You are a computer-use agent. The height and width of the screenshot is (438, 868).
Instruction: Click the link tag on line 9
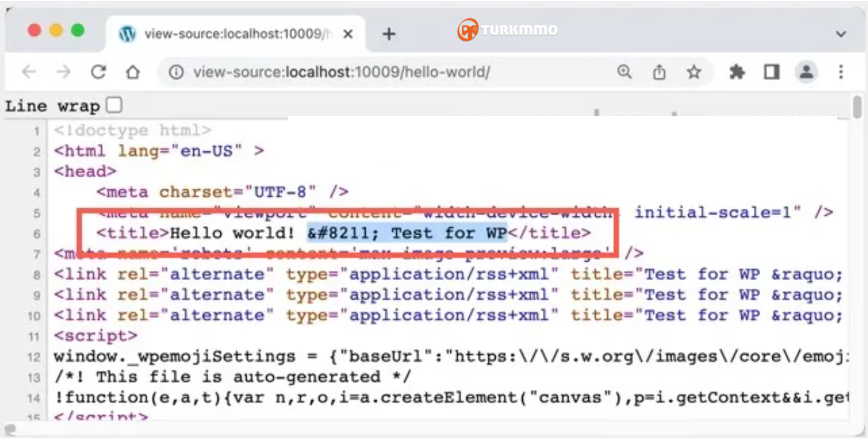[x=449, y=295]
